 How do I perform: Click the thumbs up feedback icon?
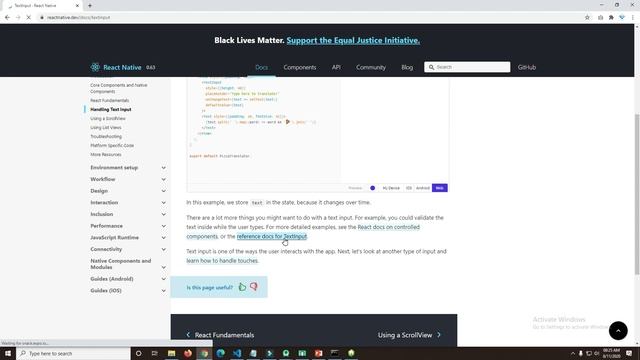point(242,287)
